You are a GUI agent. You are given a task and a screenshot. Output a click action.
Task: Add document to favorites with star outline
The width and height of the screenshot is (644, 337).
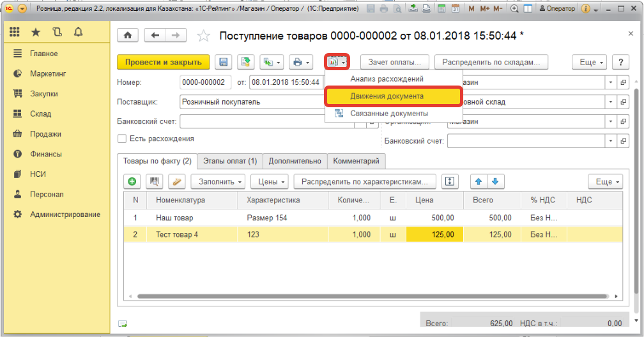(203, 36)
